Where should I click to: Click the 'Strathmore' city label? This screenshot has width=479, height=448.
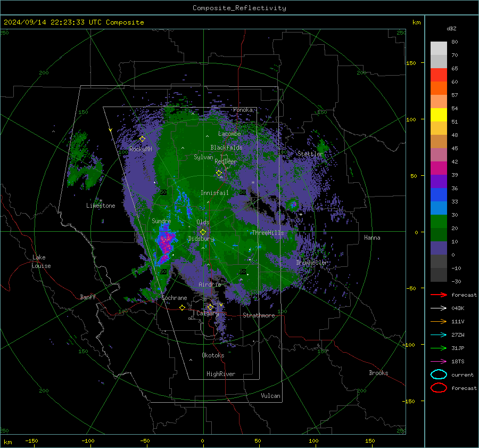[259, 315]
